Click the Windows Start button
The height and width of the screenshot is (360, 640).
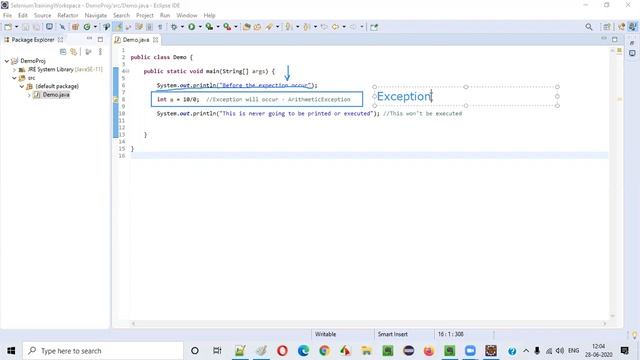[x=11, y=351]
